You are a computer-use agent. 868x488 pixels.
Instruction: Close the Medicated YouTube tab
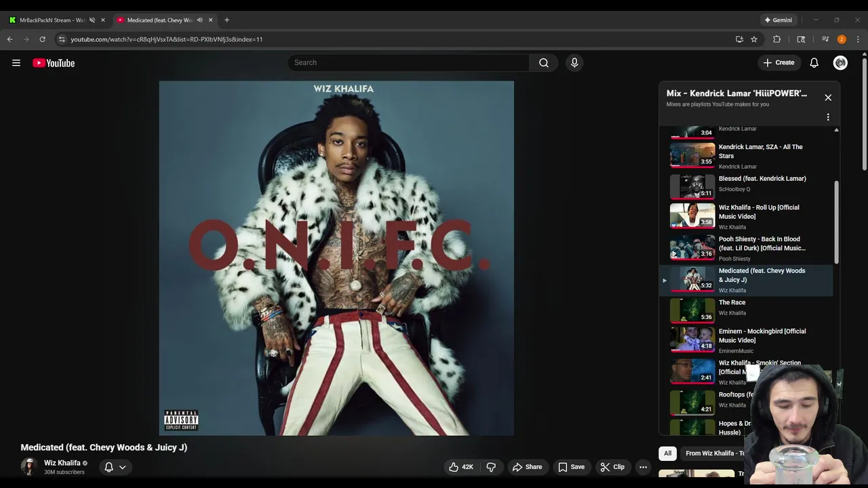210,20
